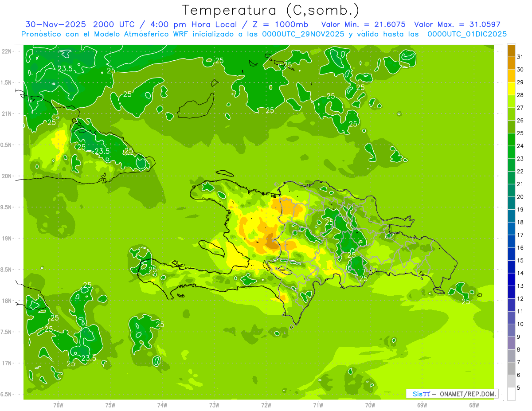This screenshot has width=532, height=411.
Task: Click the latitude label "22N"
Action: coord(8,51)
